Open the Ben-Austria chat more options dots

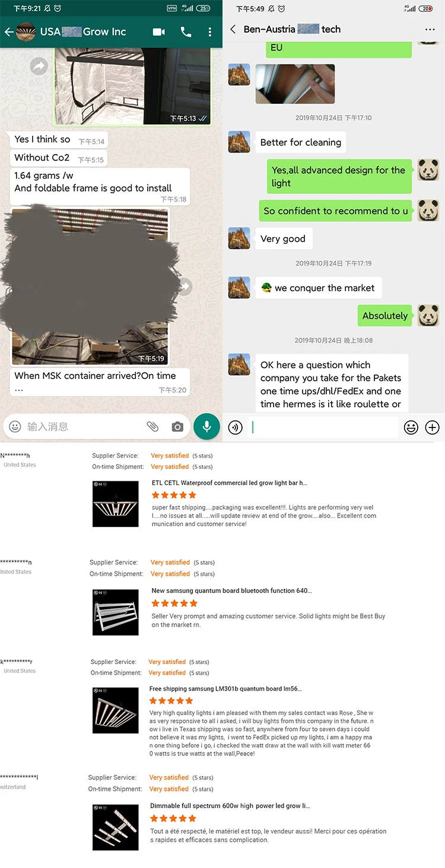[x=430, y=29]
